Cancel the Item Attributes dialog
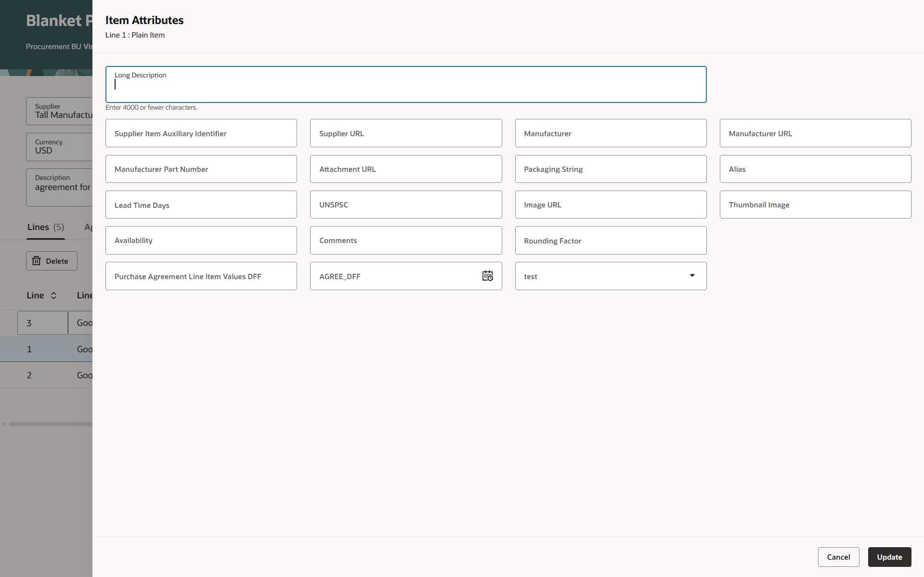924x577 pixels. (838, 557)
